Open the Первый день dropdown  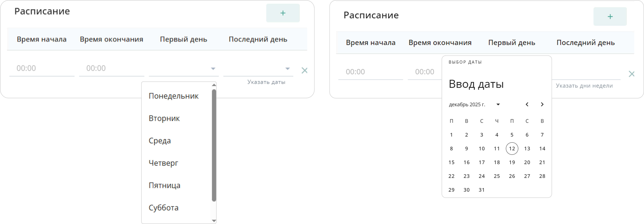coord(213,68)
